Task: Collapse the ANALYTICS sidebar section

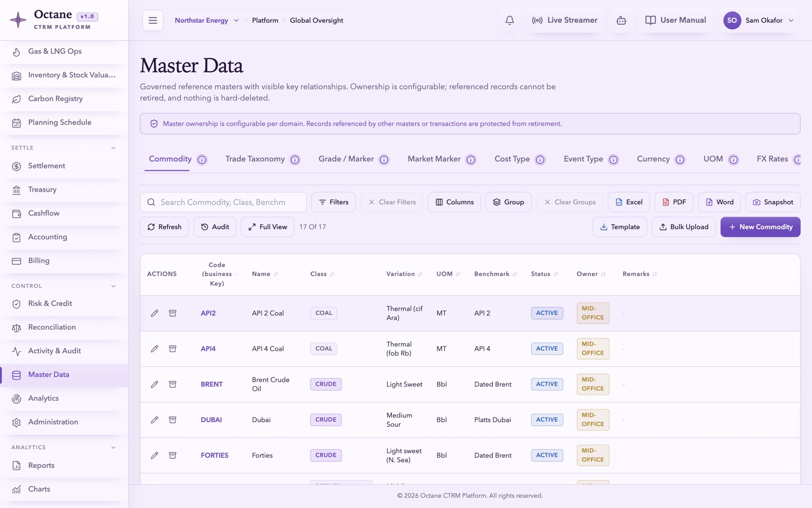Action: [x=114, y=448]
